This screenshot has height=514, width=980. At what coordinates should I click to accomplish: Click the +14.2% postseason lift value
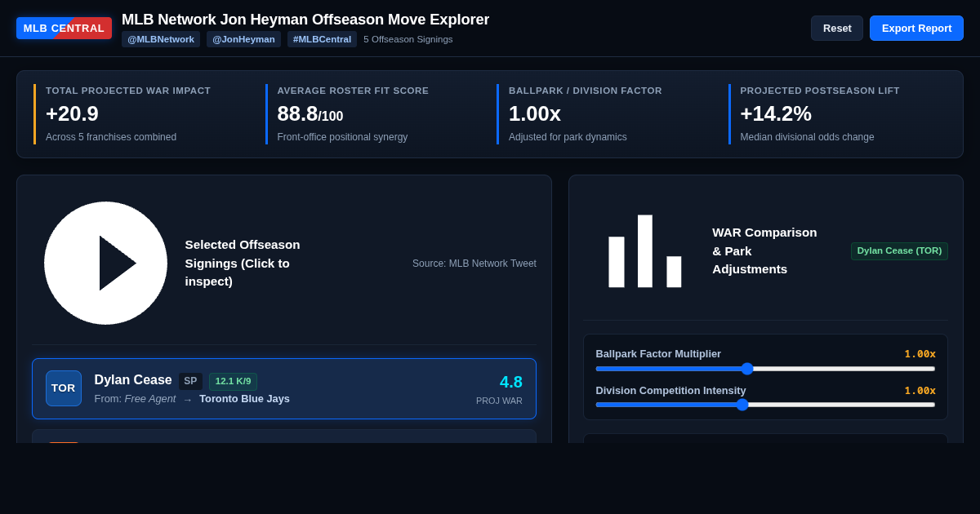pos(776,113)
